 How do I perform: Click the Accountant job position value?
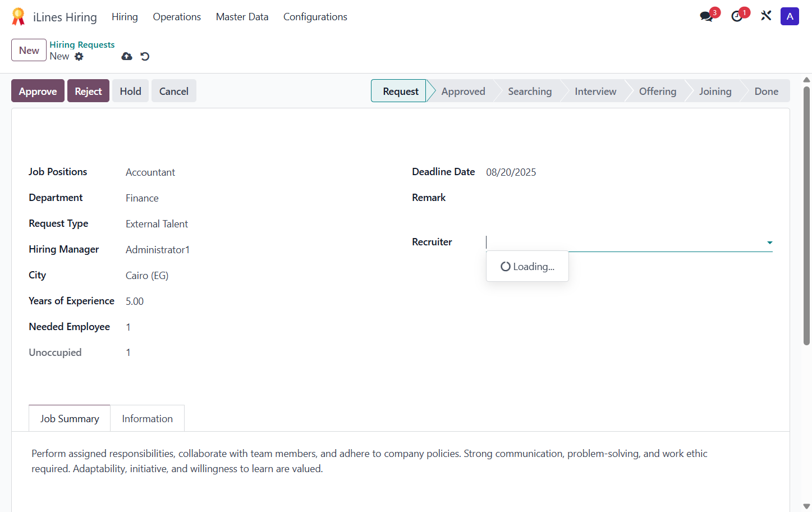(x=150, y=172)
